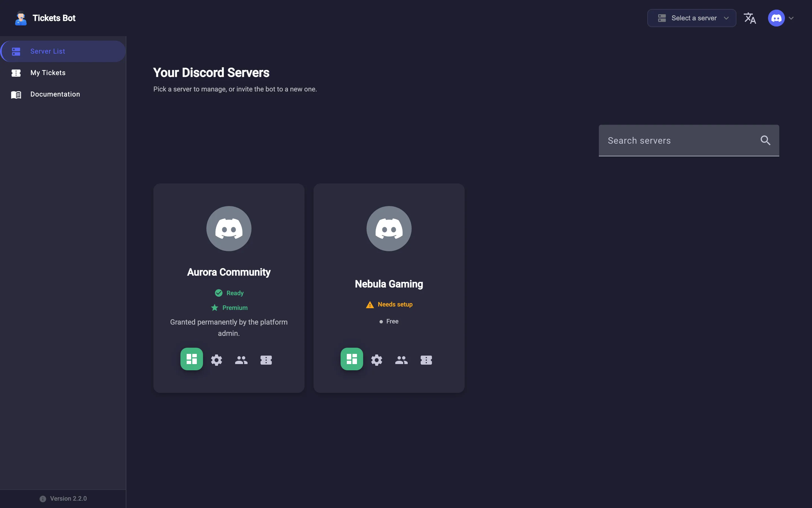Viewport: 812px width, 508px height.
Task: Go to Server List in sidebar
Action: [63, 51]
